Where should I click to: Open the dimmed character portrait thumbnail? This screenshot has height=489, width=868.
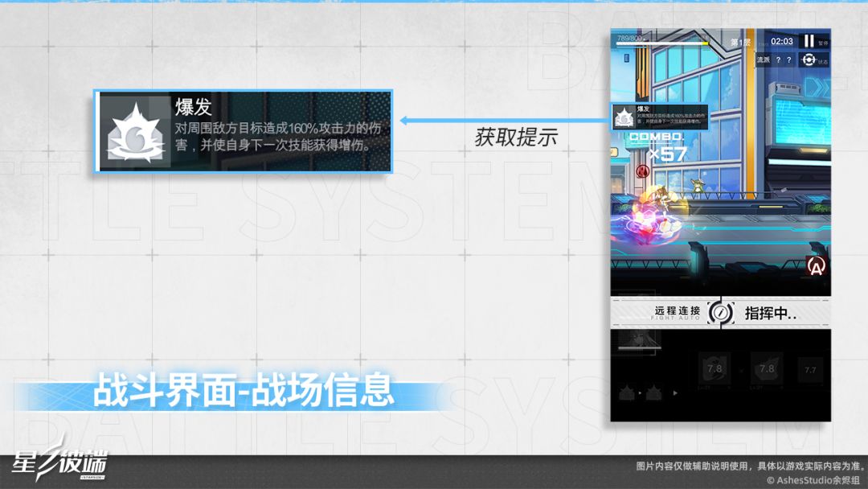coord(640,339)
